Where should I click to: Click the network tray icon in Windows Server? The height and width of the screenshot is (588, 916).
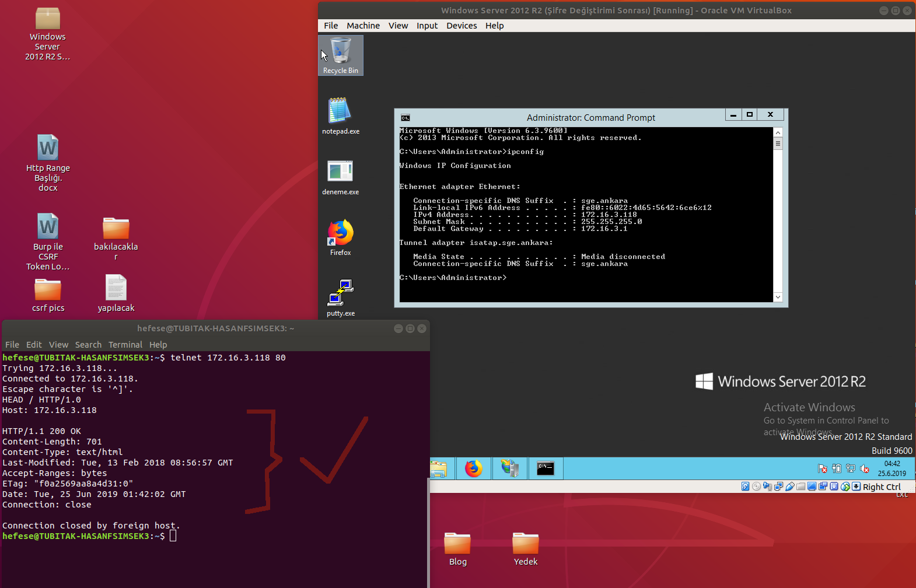(851, 468)
